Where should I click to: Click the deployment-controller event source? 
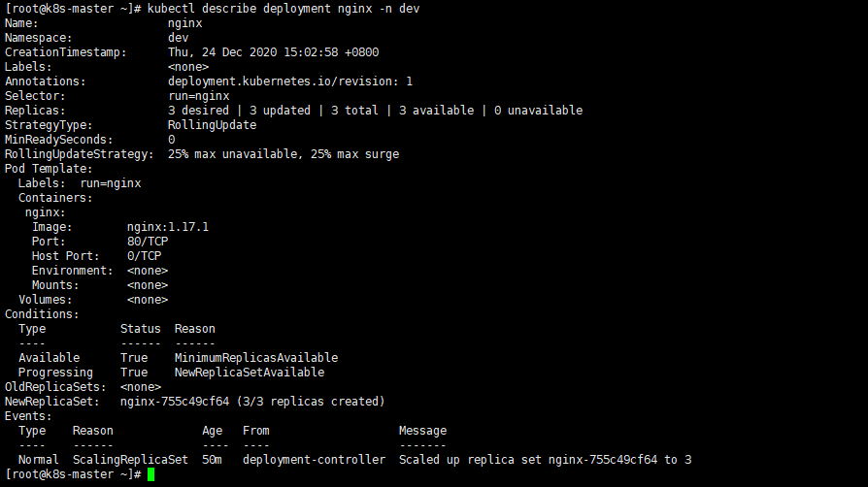click(314, 459)
